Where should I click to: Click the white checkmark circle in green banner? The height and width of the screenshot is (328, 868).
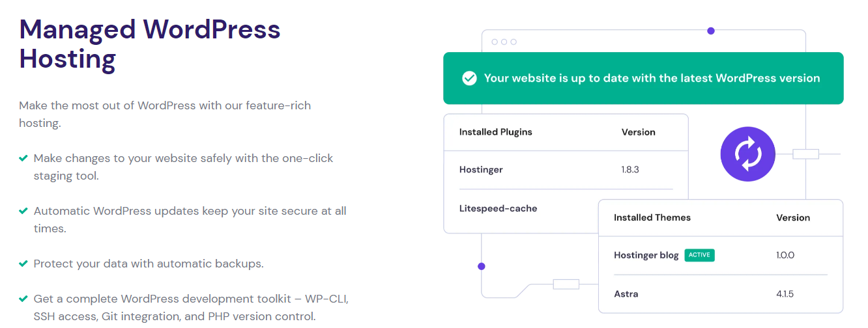[x=469, y=78]
